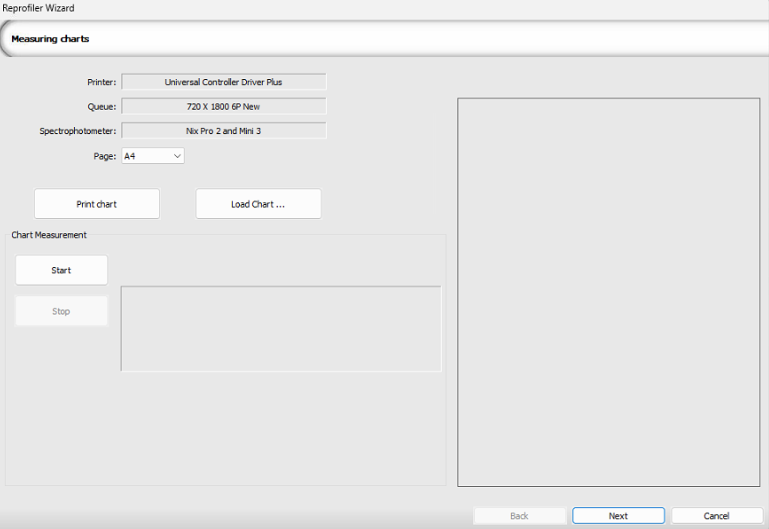
Task: Click the empty chart preview panel
Action: (609, 292)
